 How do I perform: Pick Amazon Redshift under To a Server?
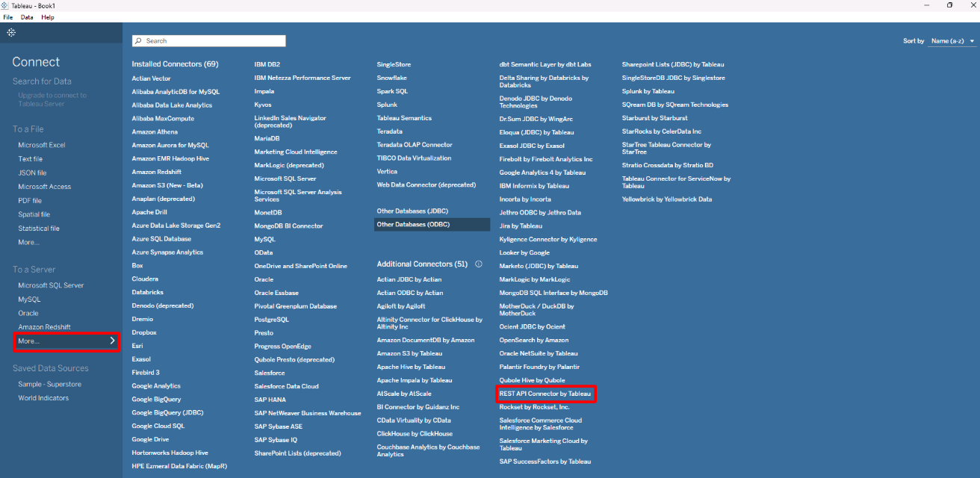point(44,327)
